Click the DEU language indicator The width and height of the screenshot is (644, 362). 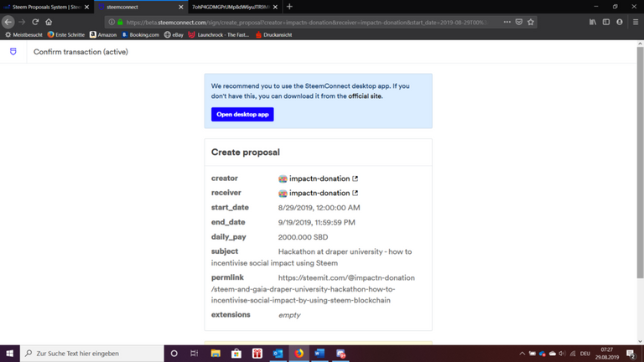coord(585,354)
